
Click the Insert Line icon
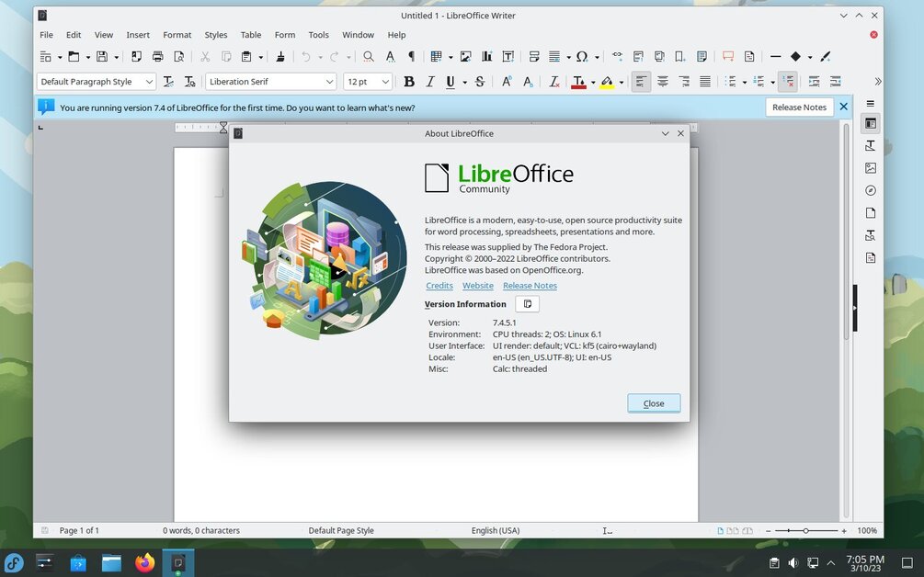[x=775, y=57]
